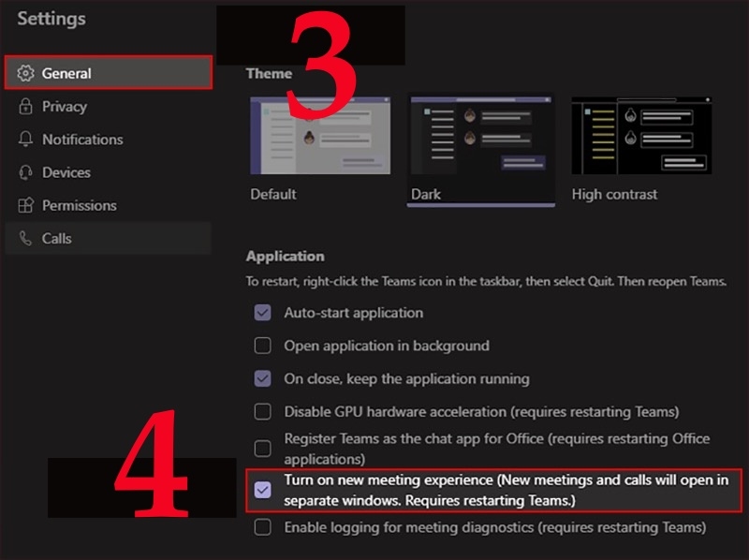
Task: Click the Application section heading
Action: (x=286, y=256)
